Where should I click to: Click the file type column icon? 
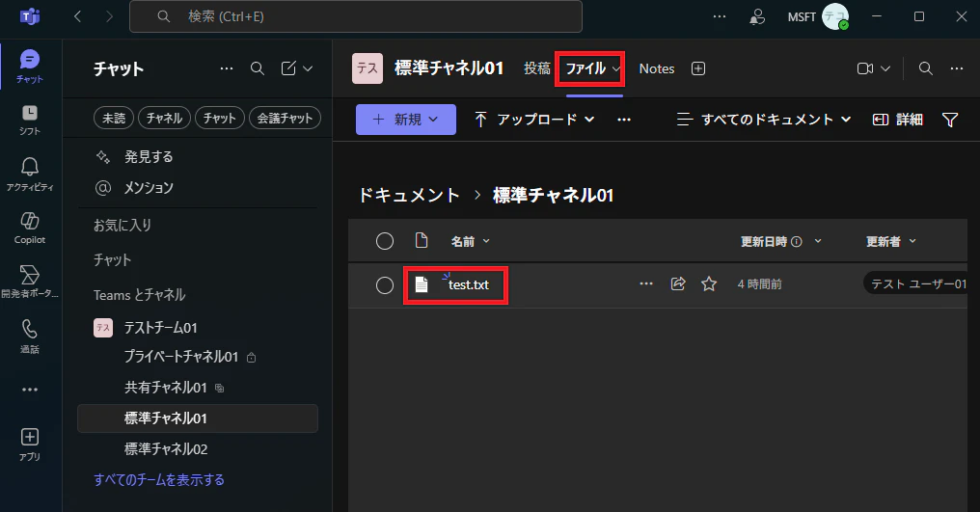[422, 241]
